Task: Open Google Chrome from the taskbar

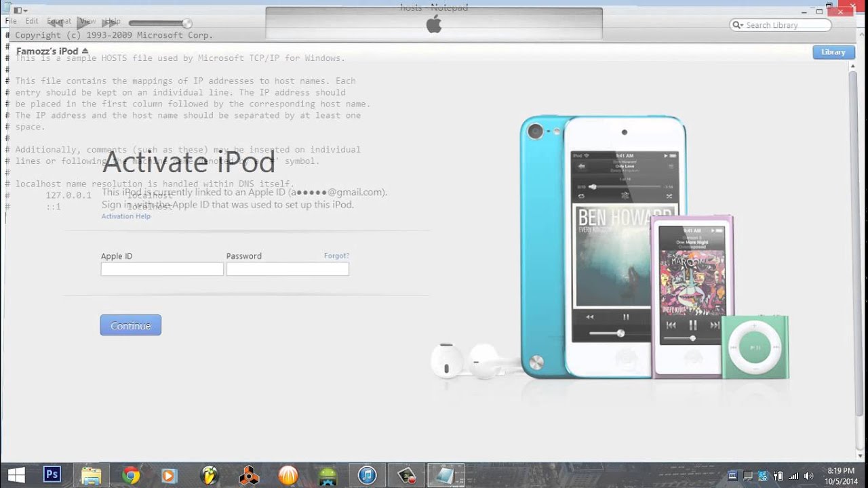Action: [x=131, y=475]
